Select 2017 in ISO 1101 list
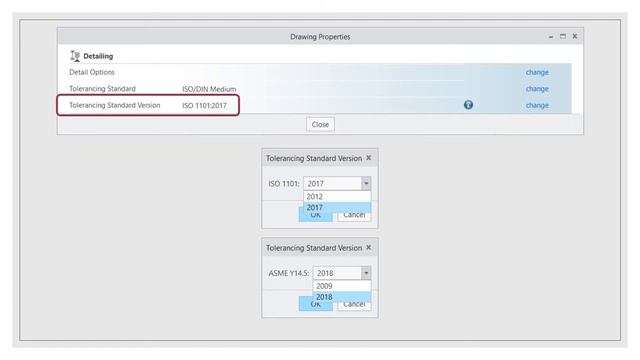 click(337, 207)
